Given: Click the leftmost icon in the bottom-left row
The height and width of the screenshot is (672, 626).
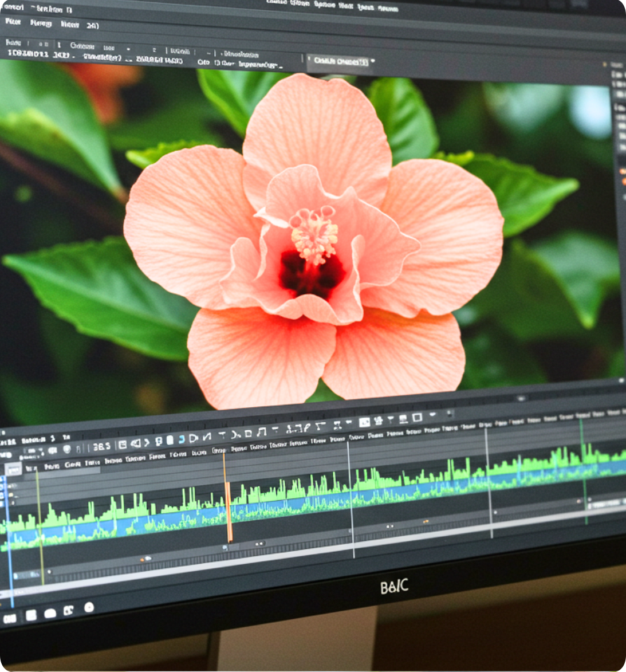Looking at the screenshot, I should 10,618.
